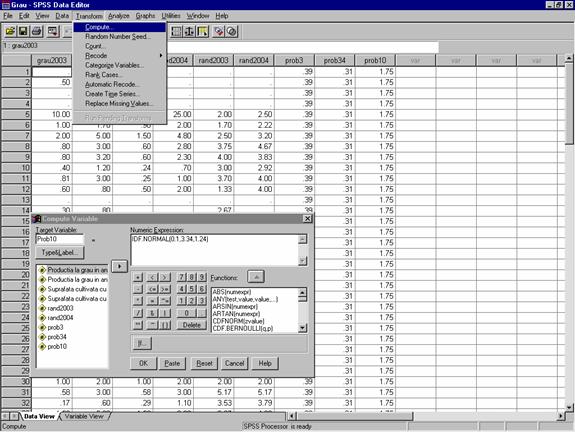Open the Analyze menu
The image size is (575, 432).
point(119,16)
